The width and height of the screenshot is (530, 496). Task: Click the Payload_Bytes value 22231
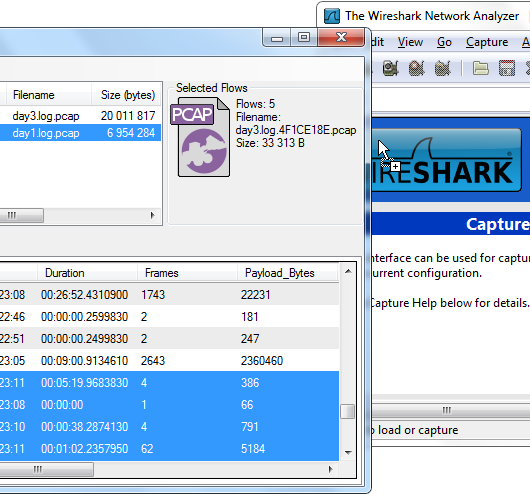click(256, 294)
